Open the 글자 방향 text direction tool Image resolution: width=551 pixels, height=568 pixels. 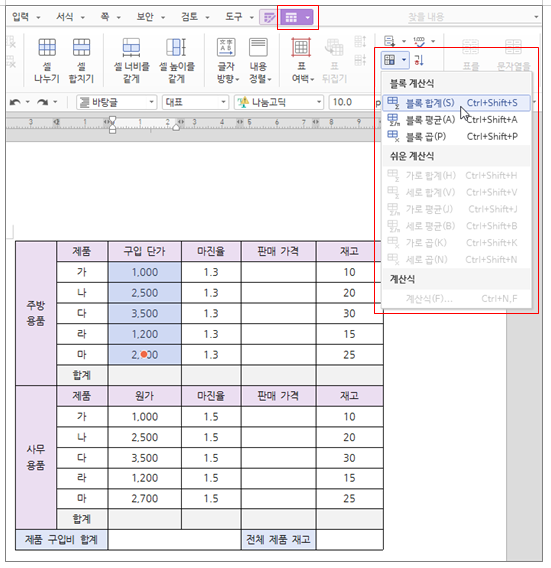pos(226,47)
